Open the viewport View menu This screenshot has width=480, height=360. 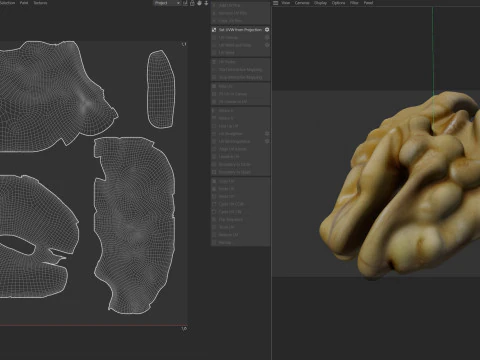(286, 3)
